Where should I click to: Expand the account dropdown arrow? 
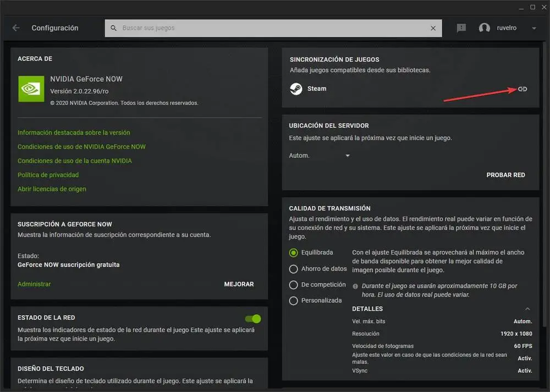[x=534, y=28]
